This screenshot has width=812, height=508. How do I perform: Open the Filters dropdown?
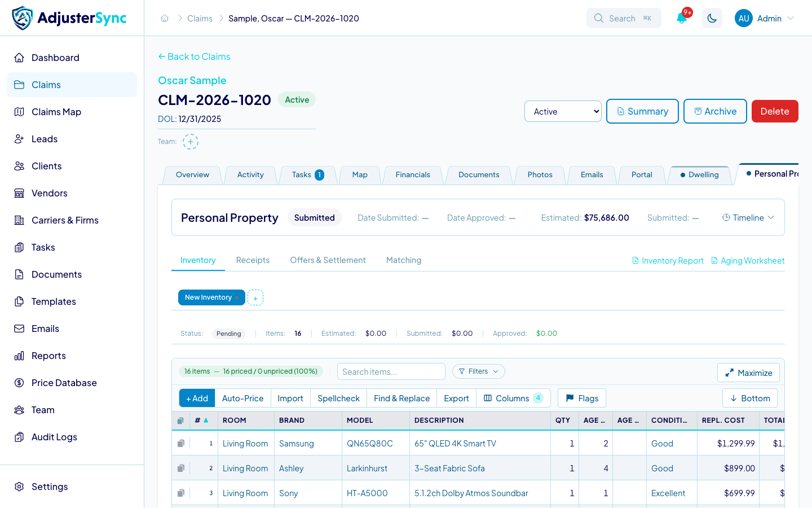pyautogui.click(x=479, y=371)
